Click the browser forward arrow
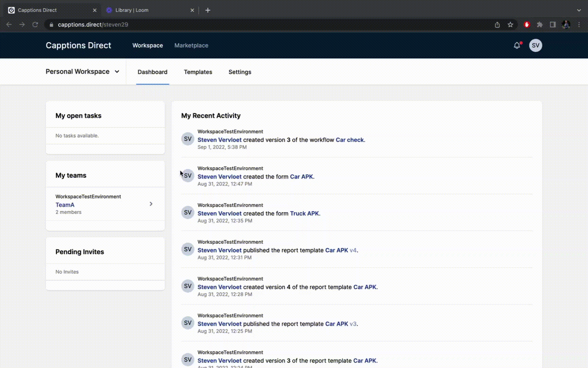 tap(22, 25)
